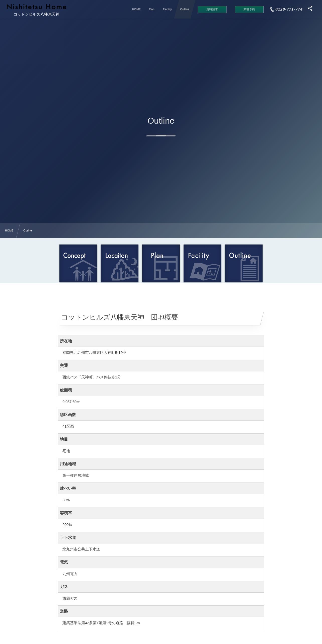
Task: Click the 資料請求 button
Action: tap(212, 10)
